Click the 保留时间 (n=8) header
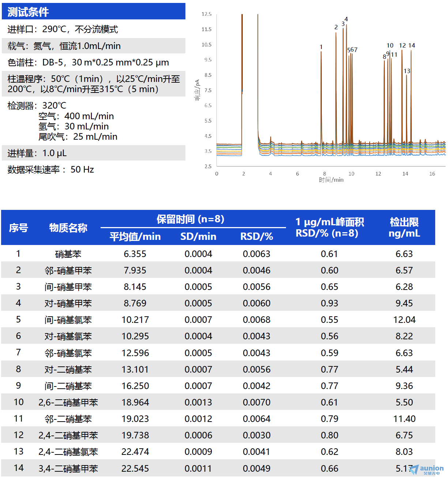448x479 pixels. [190, 219]
